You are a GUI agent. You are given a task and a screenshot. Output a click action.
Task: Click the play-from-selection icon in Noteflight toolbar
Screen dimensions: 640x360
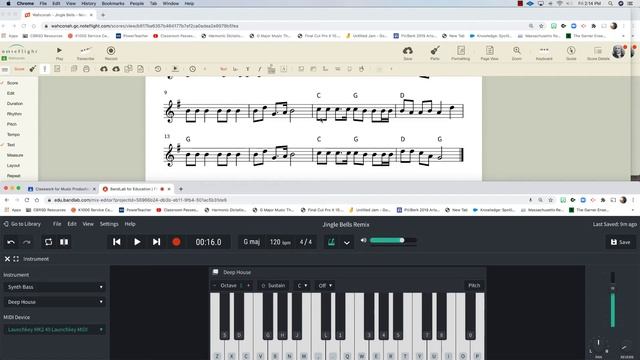175,69
